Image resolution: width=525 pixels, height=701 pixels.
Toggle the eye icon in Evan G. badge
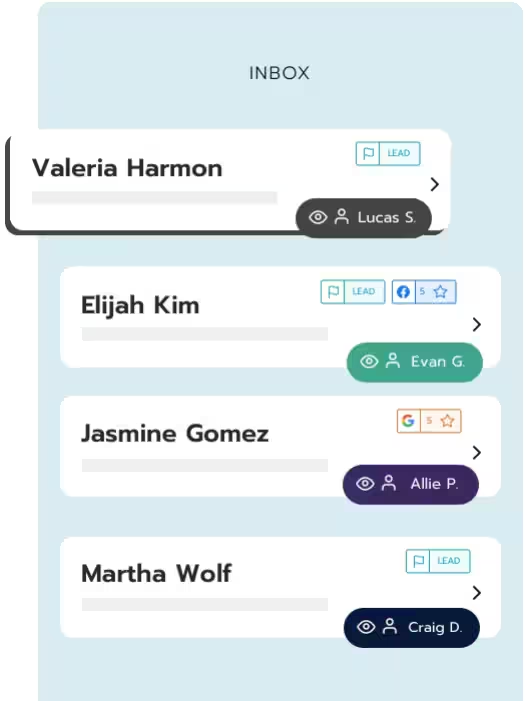click(369, 361)
